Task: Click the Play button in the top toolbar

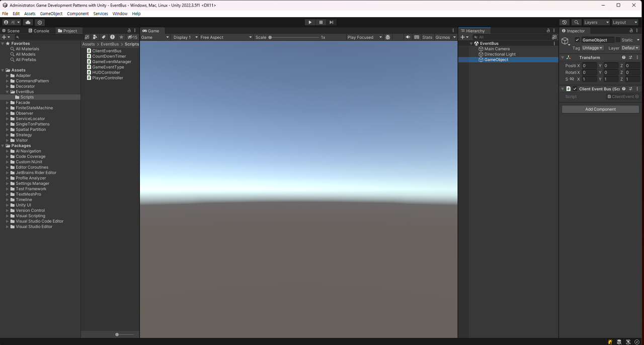Action: click(310, 22)
